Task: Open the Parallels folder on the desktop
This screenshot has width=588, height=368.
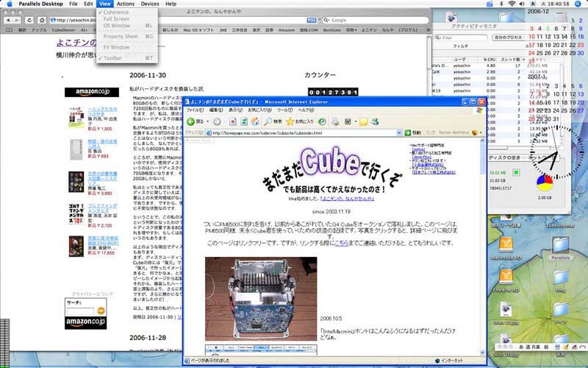Action: point(561,244)
